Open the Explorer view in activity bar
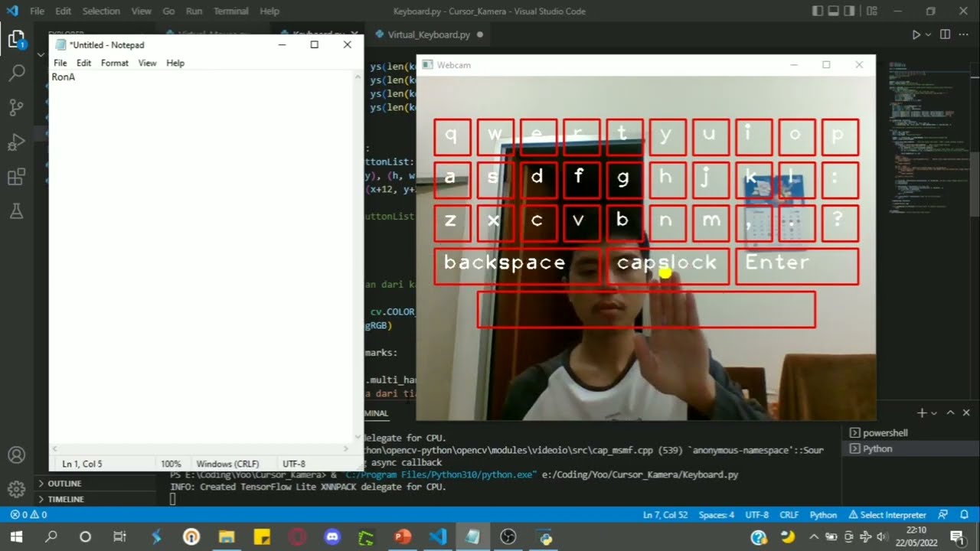 (16, 40)
